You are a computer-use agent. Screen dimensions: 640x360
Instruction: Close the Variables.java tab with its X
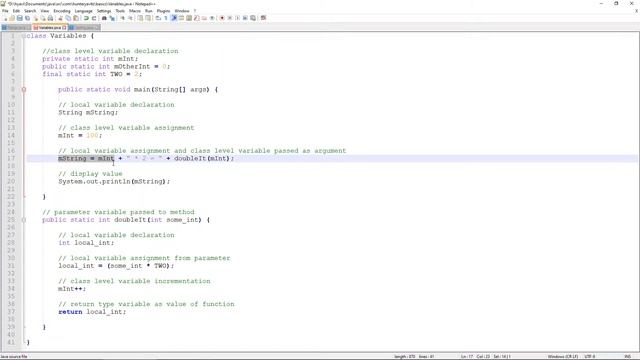[64, 28]
